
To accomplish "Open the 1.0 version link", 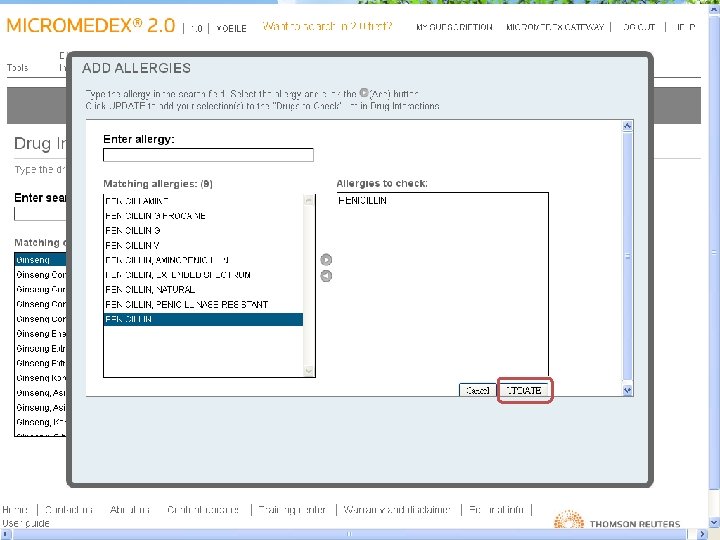I will coord(197,28).
